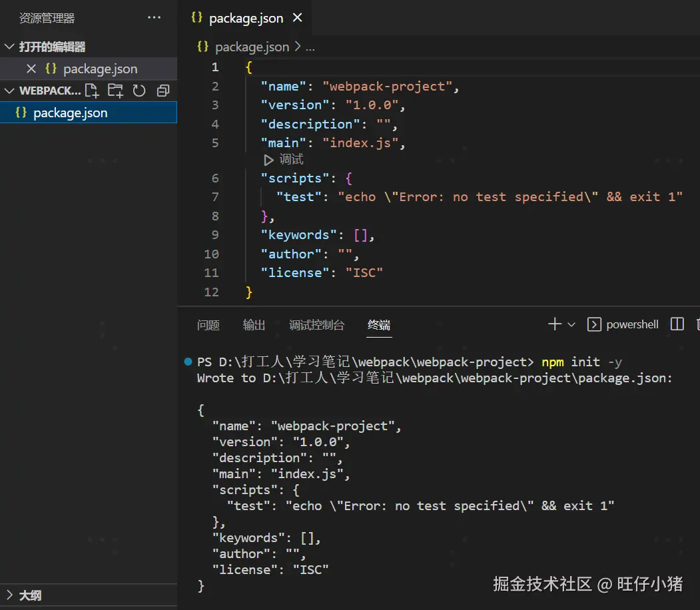
Task: Collapse the WEBPACK project folder section
Action: [x=9, y=91]
